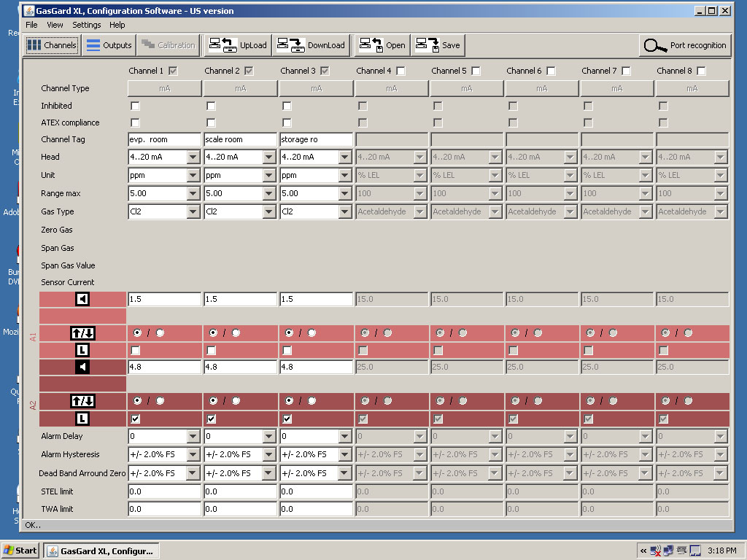
Task: Click A2 threshold field for Channel 2
Action: click(x=240, y=367)
